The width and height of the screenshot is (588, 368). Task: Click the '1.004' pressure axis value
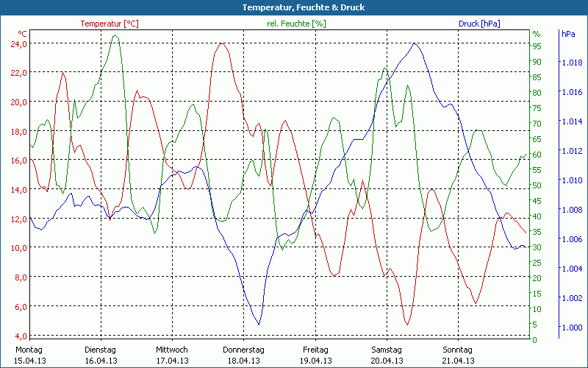572,269
